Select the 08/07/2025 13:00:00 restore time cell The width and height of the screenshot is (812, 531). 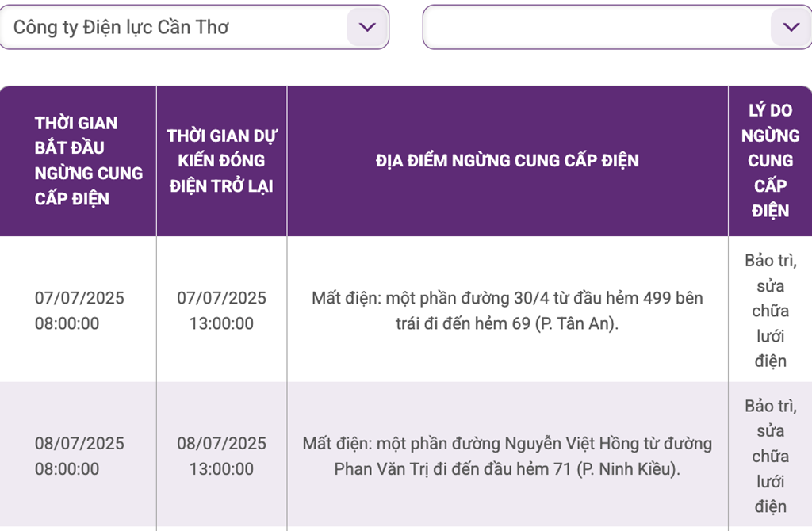point(222,456)
